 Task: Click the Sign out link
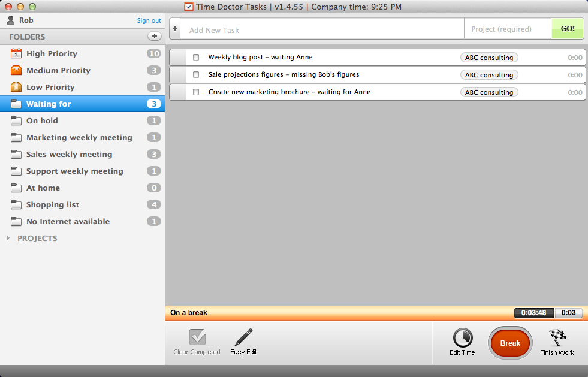(x=149, y=20)
